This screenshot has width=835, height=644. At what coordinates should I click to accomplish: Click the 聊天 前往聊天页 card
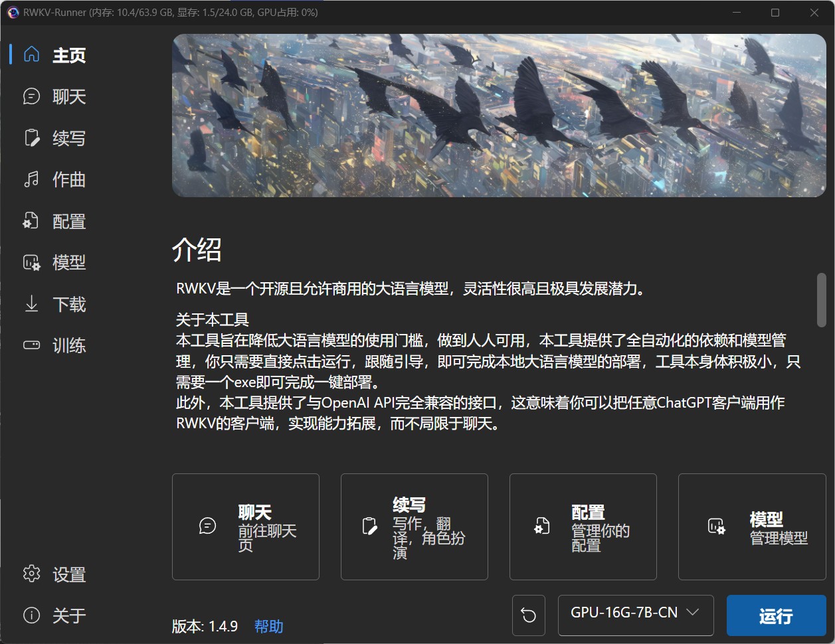point(246,526)
